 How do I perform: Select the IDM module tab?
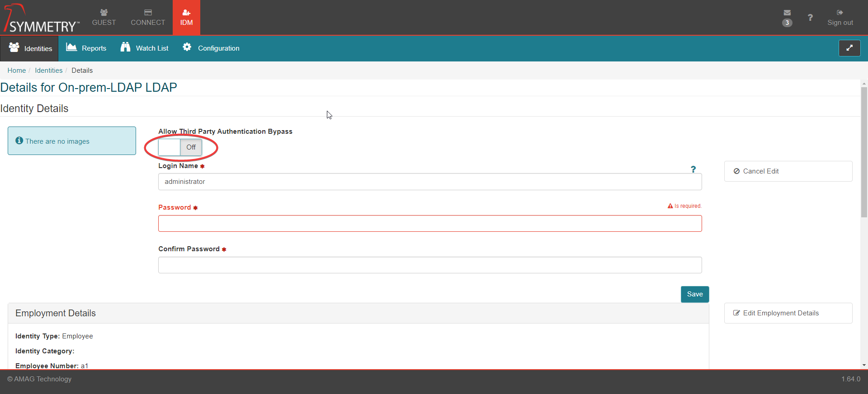point(186,18)
